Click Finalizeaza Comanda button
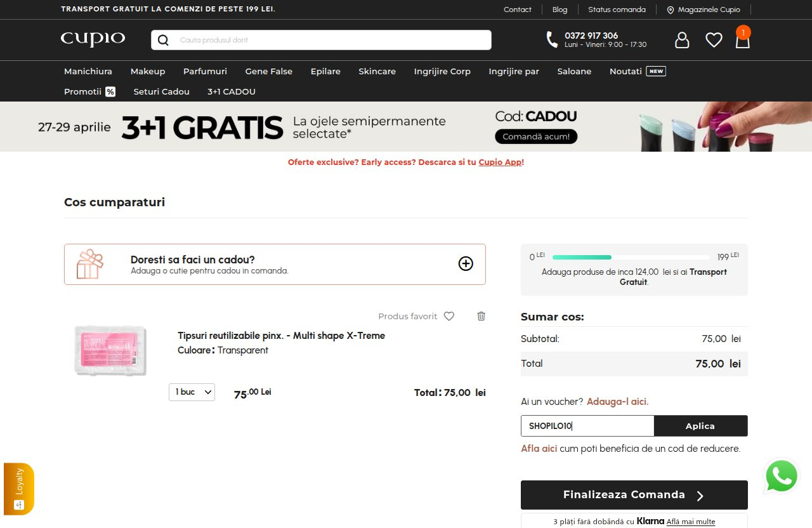 634,495
